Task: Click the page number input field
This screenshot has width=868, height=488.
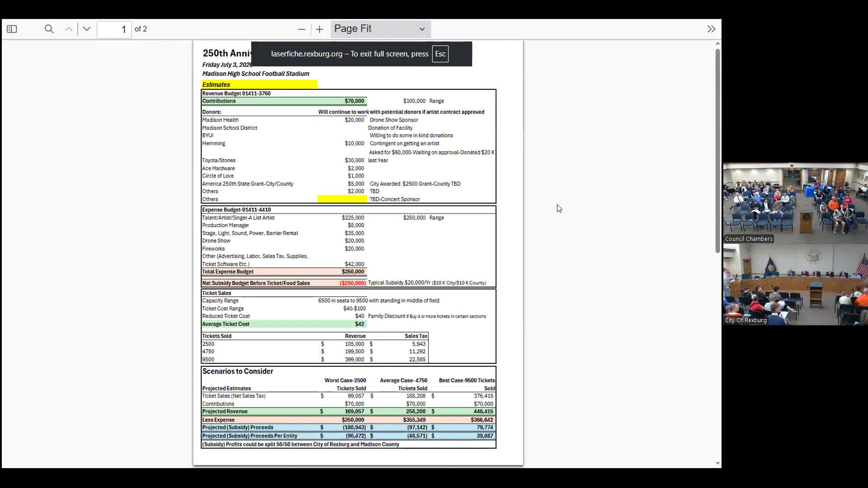Action: tap(114, 29)
